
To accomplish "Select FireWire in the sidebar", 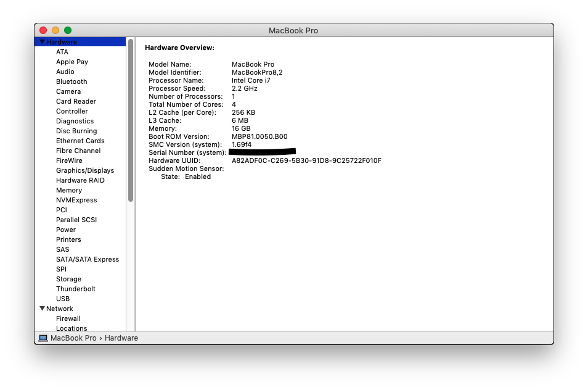I will pos(69,160).
